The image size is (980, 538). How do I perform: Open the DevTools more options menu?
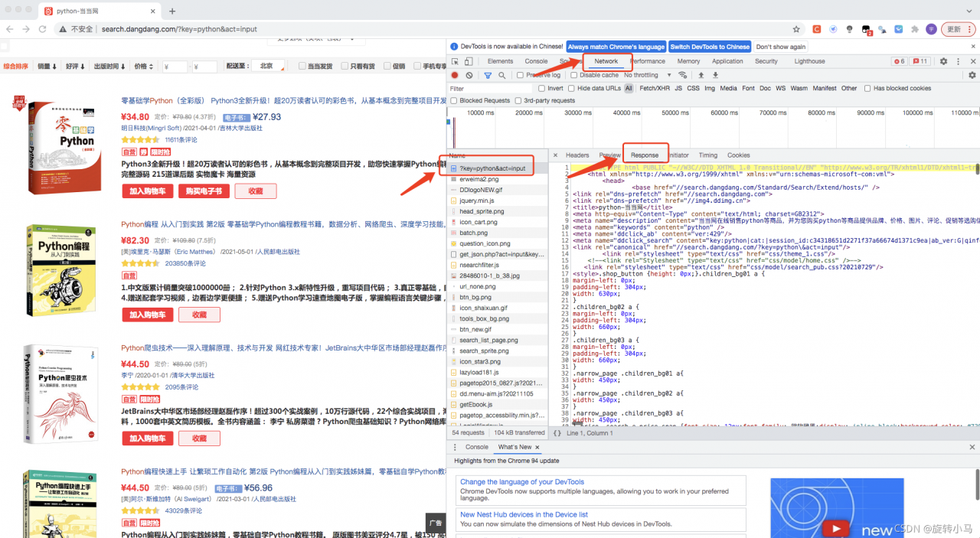pyautogui.click(x=958, y=61)
